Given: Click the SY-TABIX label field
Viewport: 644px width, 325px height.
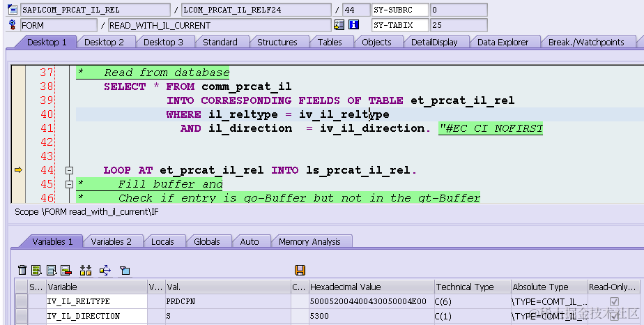Looking at the screenshot, I should 400,25.
